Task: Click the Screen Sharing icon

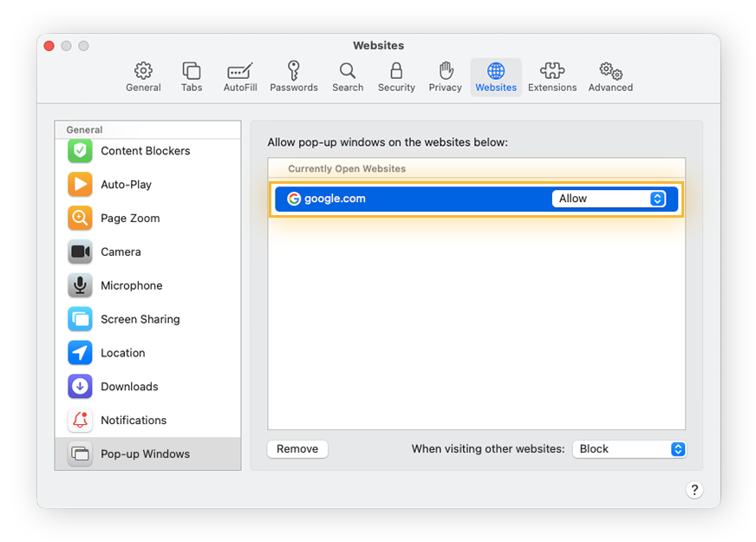Action: coord(80,319)
